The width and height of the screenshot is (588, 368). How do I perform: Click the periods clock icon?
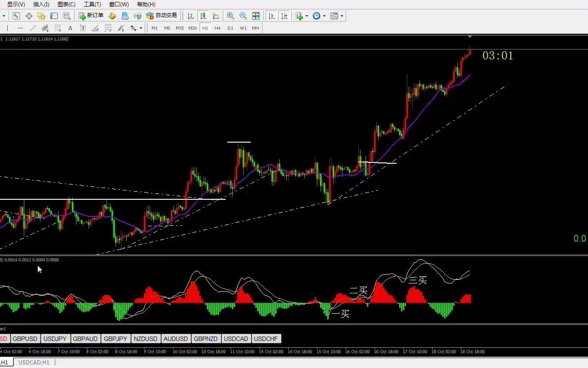click(x=316, y=16)
